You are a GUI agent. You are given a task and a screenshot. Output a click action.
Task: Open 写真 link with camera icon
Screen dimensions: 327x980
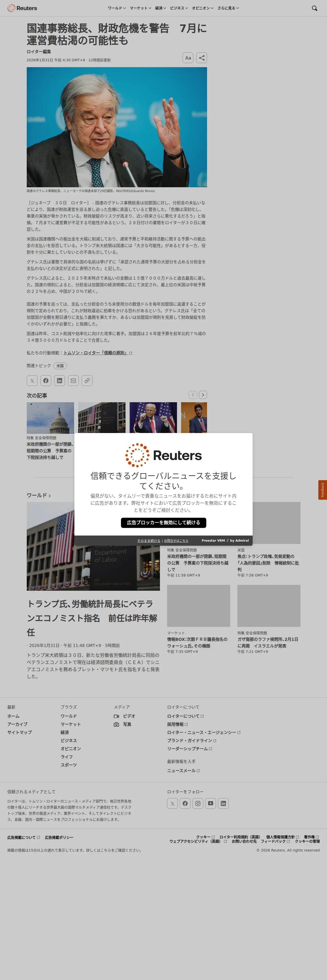pyautogui.click(x=122, y=724)
